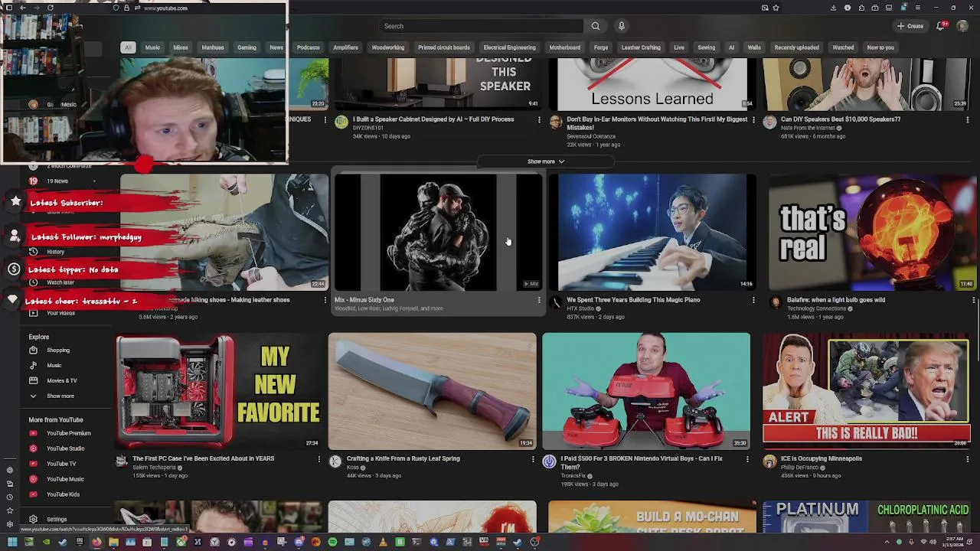Select the Leather Crafting filter chip

(x=641, y=47)
